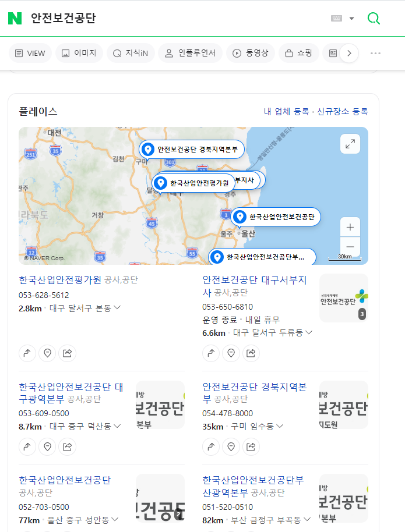Open 울산 한국산업안전보건공단 photo thumbnail
The height and width of the screenshot is (532, 405).
[x=160, y=498]
